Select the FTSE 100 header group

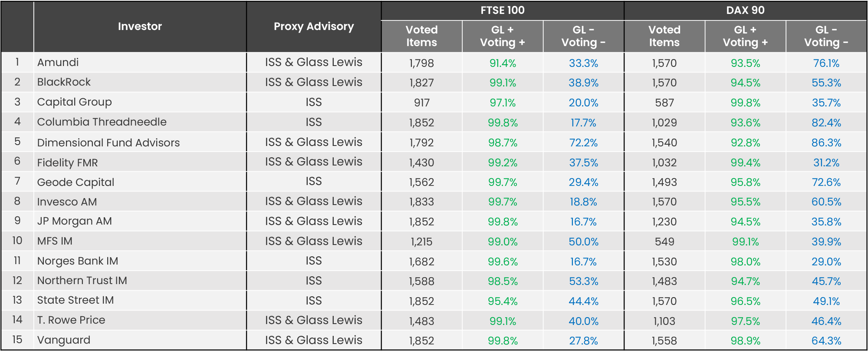pyautogui.click(x=502, y=10)
